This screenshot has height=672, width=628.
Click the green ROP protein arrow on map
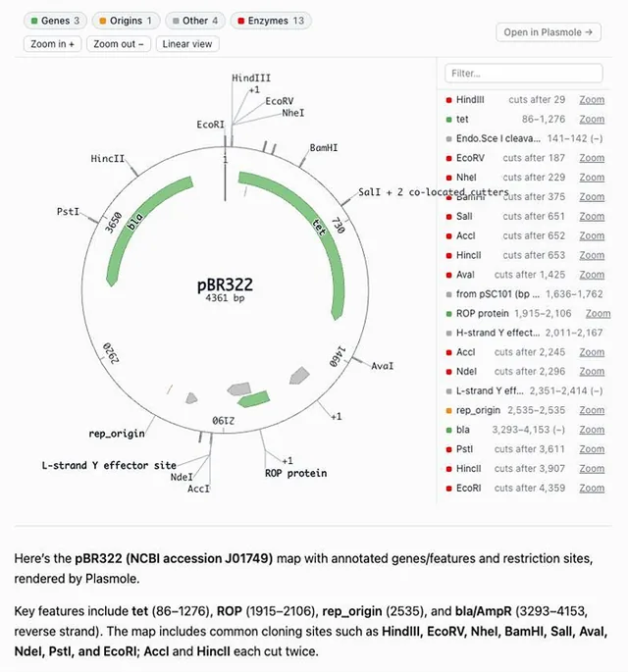coord(254,399)
